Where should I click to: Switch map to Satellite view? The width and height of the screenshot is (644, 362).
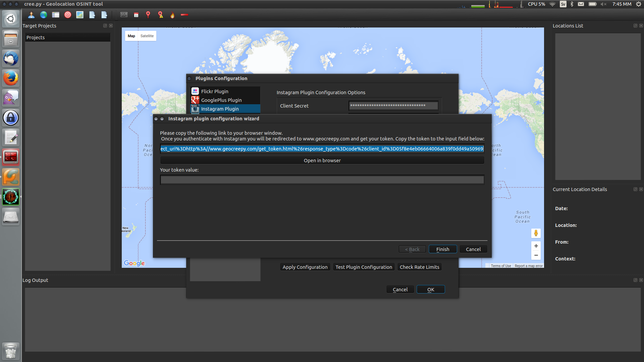click(147, 36)
